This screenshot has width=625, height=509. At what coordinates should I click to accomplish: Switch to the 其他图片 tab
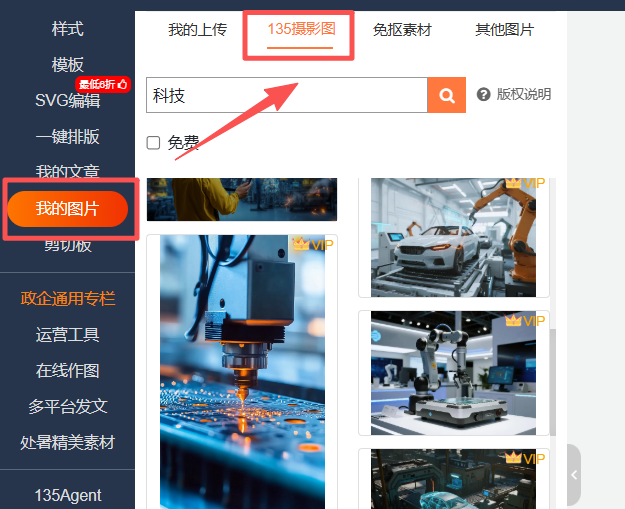(504, 29)
